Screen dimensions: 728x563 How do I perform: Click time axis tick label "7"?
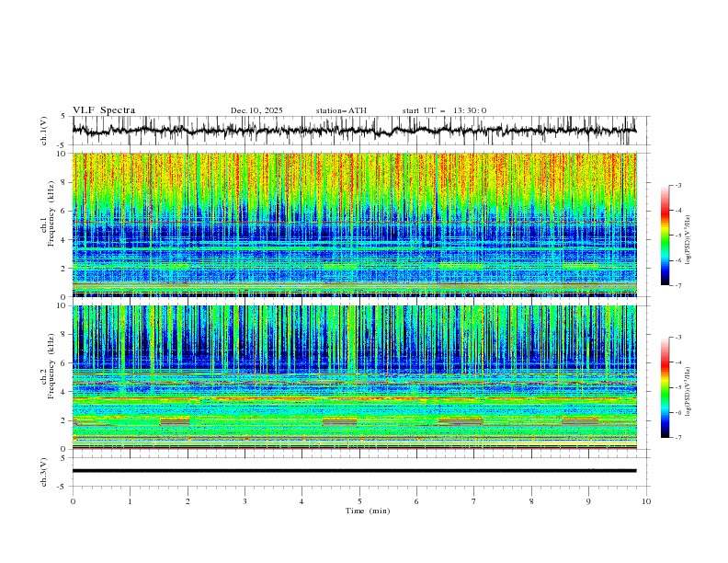point(474,501)
